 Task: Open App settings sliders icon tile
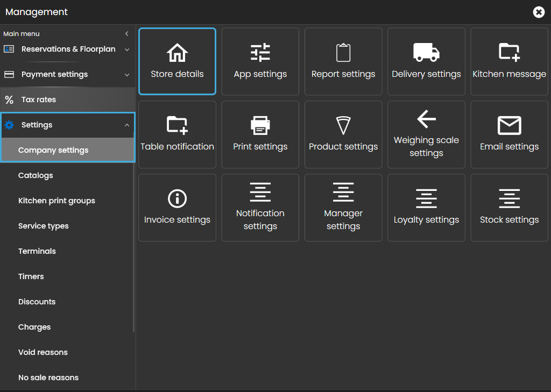pyautogui.click(x=260, y=53)
